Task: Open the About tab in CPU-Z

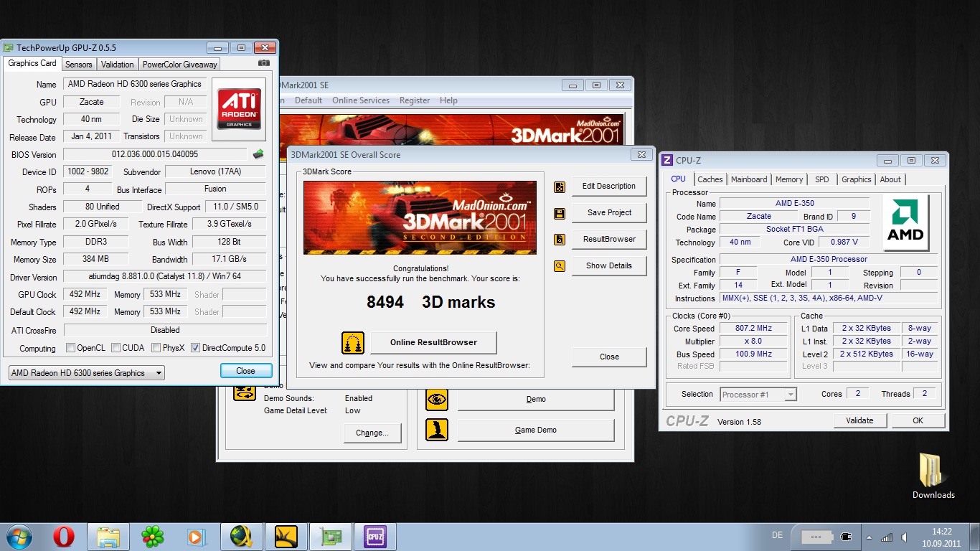Action: (x=890, y=179)
